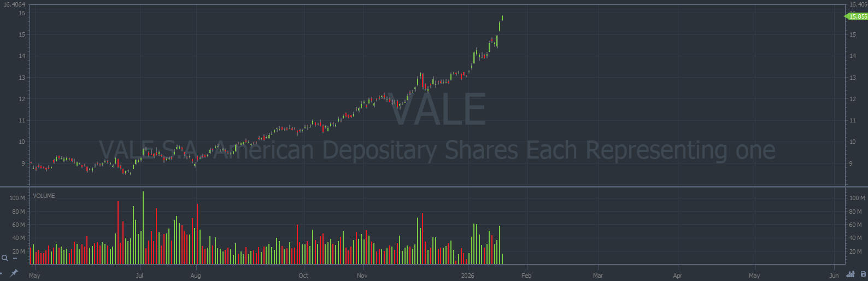The height and width of the screenshot is (281, 868).
Task: Click the Jun label at axis end
Action: (834, 276)
